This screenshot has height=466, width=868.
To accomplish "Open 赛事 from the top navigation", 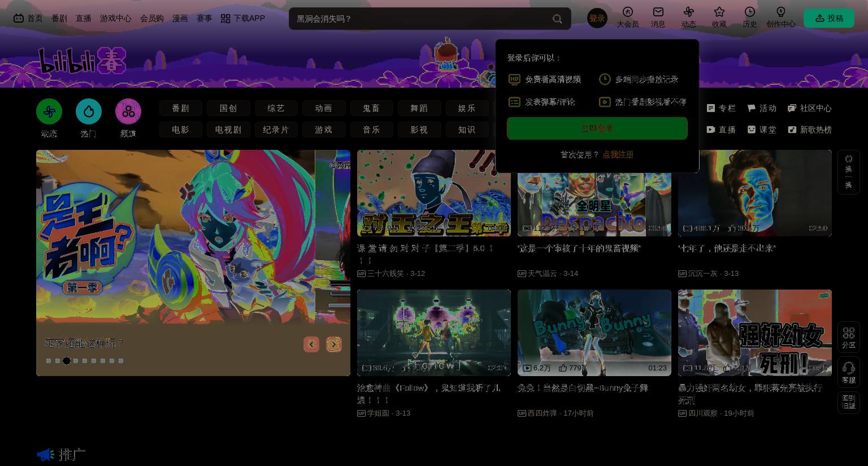I will pos(205,18).
